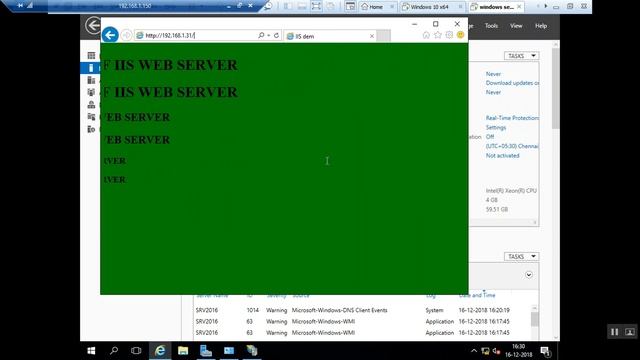Screen dimensions: 640x360
Task: Click the System log cell
Action: (434, 310)
